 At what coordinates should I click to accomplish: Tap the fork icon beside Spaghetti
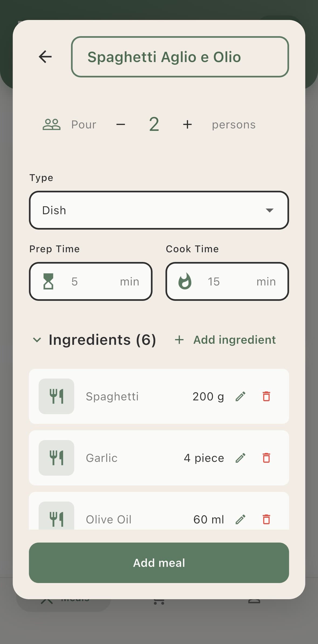click(x=56, y=396)
